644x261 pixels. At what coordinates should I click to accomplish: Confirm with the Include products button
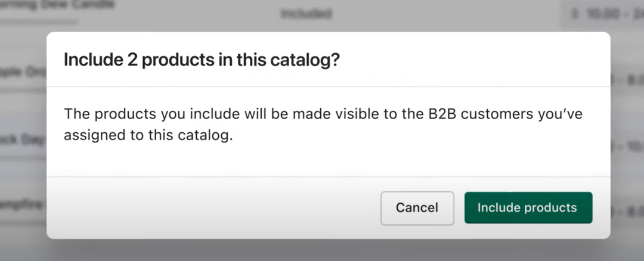[x=528, y=207]
